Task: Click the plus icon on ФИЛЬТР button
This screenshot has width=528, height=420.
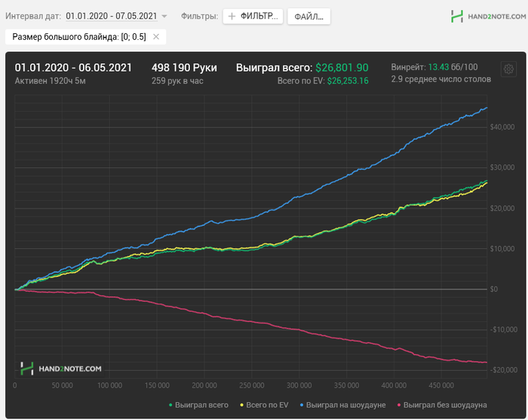Action: 232,16
